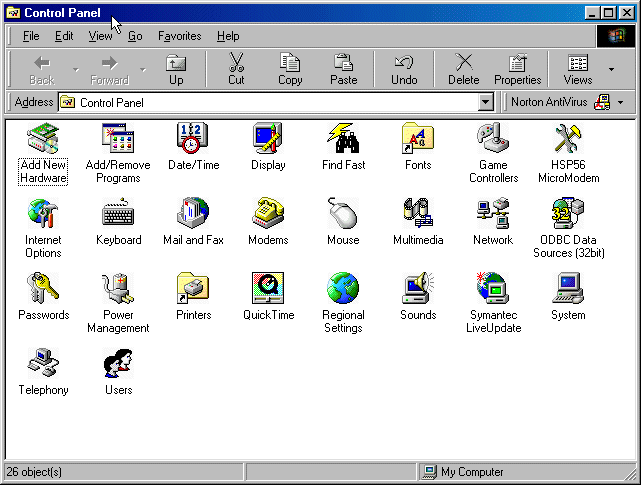Screen dimensions: 641x485
Task: Click the Delete toolbar button
Action: [463, 69]
